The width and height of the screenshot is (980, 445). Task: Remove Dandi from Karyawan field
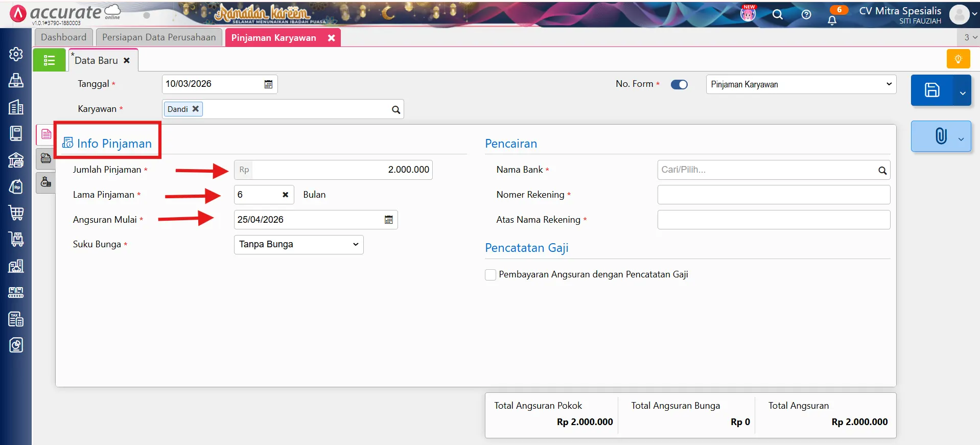click(195, 109)
